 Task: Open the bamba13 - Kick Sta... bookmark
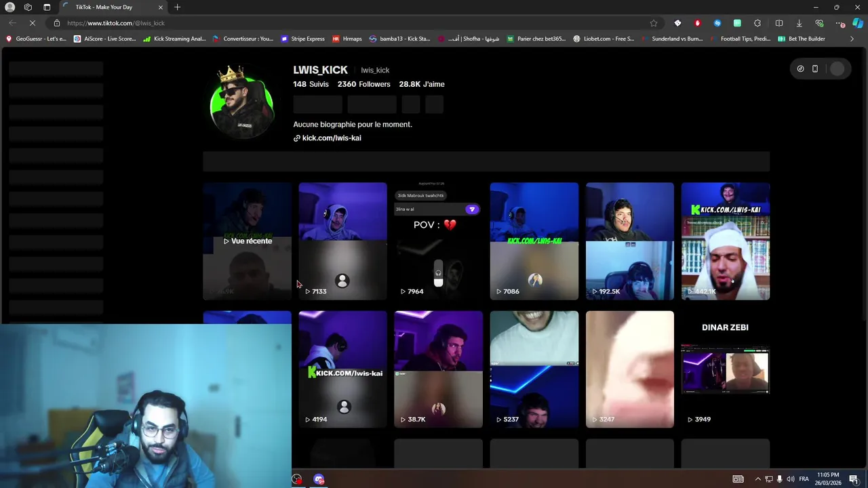400,39
